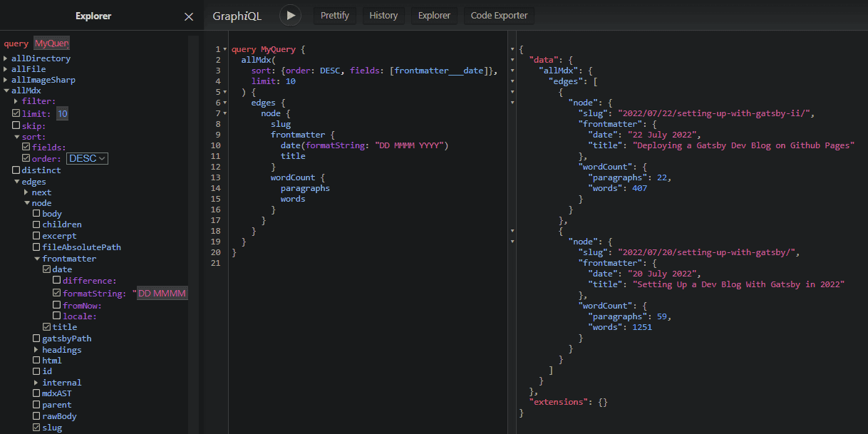
Task: Collapse the edges tree node
Action: (x=16, y=182)
